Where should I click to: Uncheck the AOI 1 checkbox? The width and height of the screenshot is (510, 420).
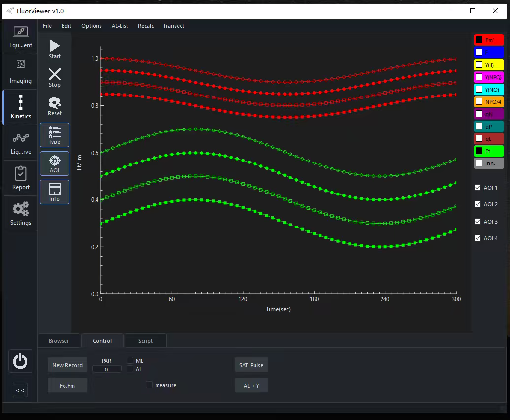478,188
